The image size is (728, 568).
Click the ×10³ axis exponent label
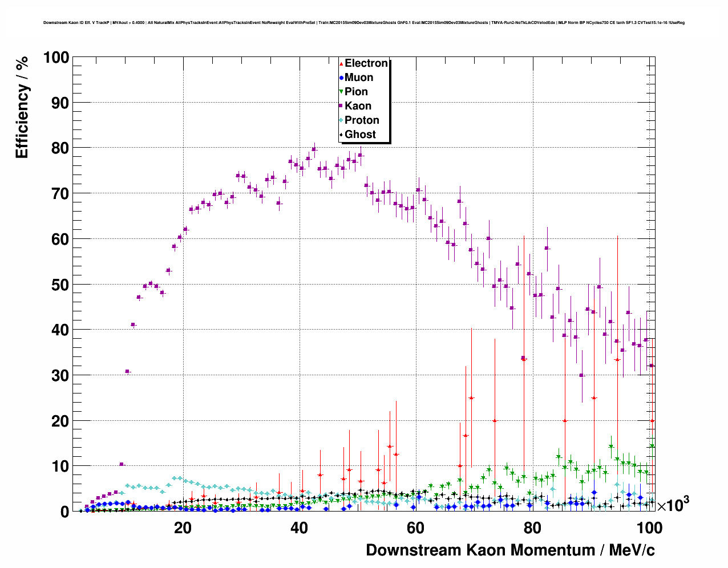pyautogui.click(x=673, y=504)
